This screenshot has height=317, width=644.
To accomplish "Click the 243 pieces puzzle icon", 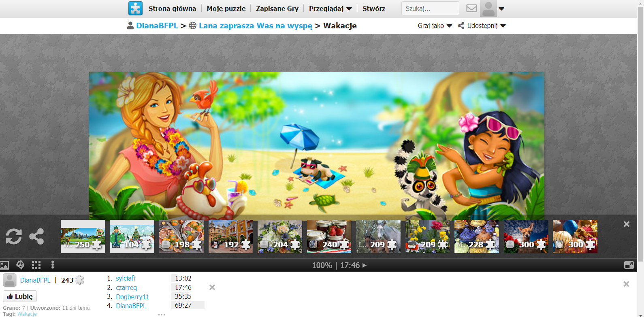I will [x=80, y=280].
